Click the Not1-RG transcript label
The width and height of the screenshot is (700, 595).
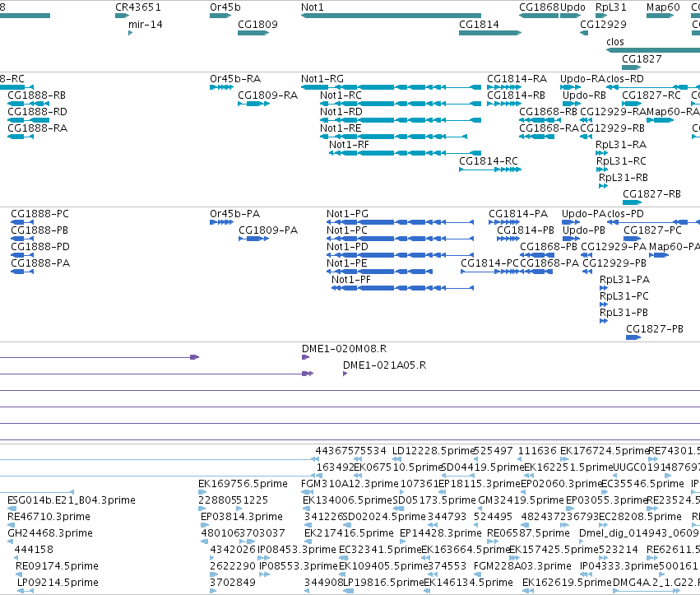click(322, 79)
